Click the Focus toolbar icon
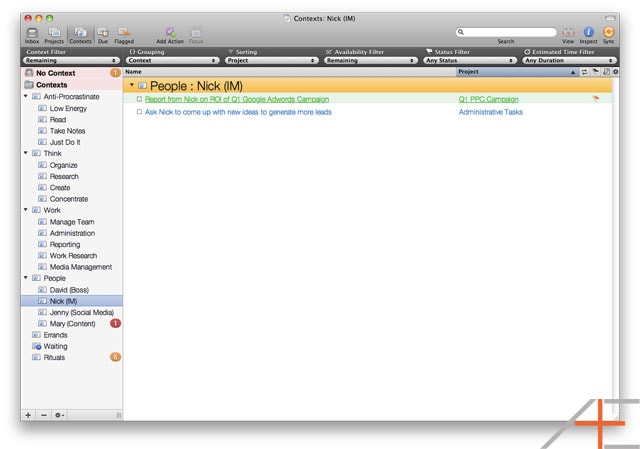640x449 pixels. click(x=196, y=36)
